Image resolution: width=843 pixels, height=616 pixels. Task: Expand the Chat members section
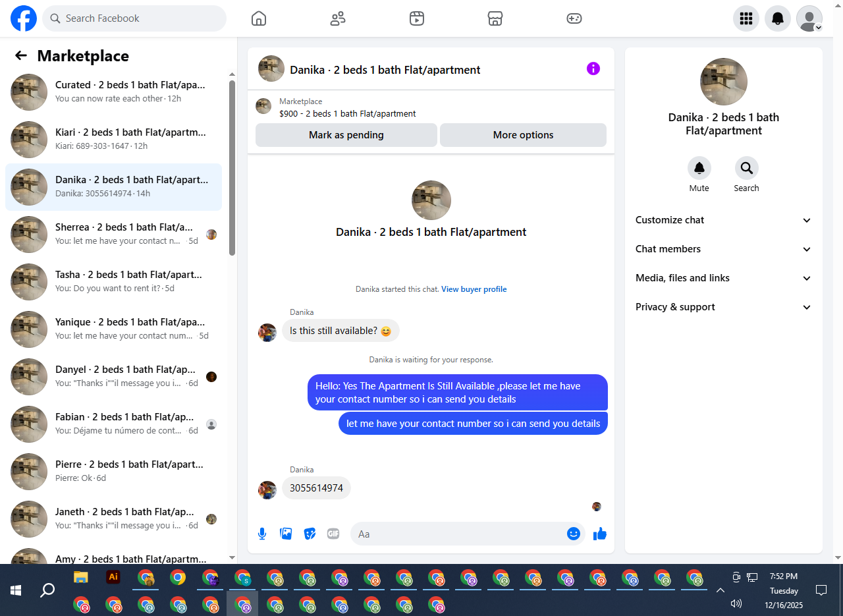point(724,249)
